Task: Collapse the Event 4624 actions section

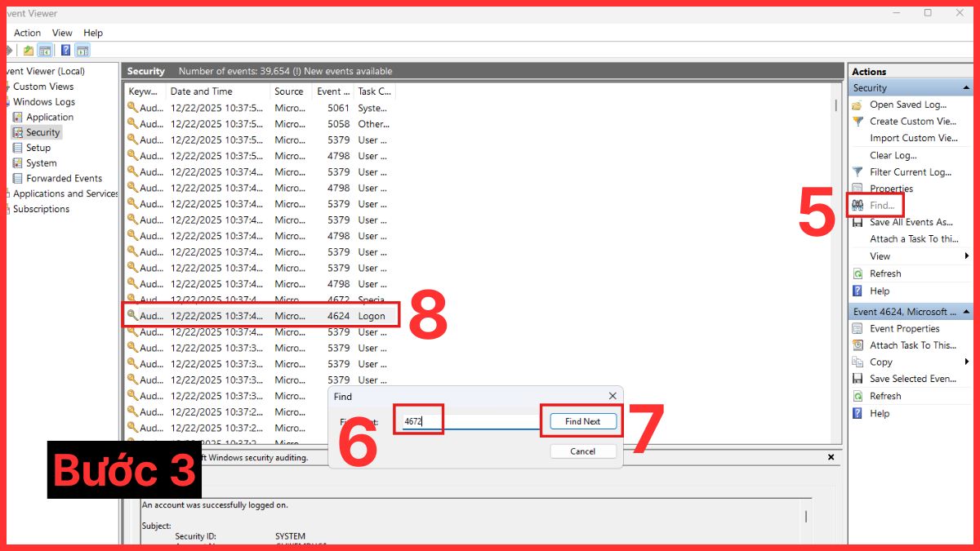Action: tap(967, 312)
